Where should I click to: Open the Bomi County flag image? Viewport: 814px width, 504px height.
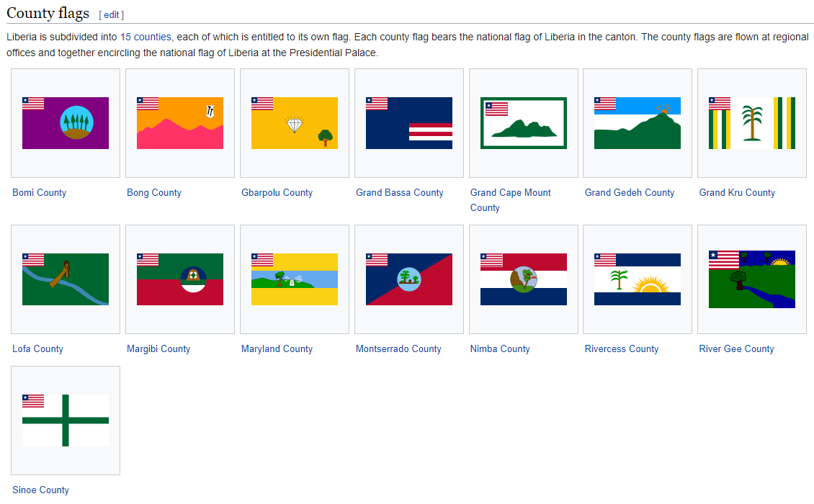[66, 123]
